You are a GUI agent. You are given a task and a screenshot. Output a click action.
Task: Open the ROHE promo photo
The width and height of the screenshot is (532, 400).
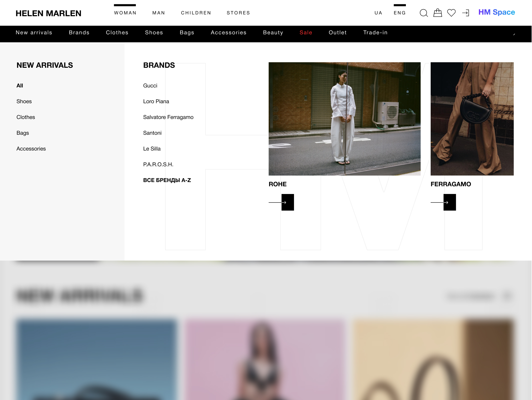(x=345, y=119)
